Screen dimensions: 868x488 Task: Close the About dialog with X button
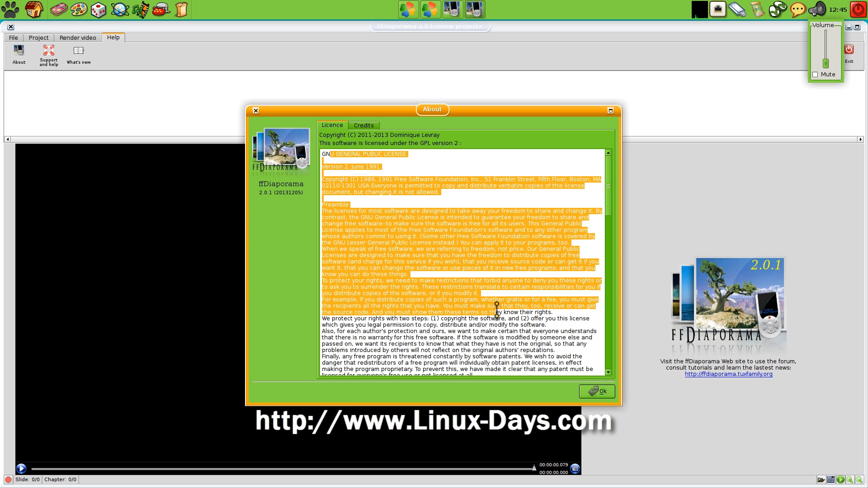(x=255, y=111)
